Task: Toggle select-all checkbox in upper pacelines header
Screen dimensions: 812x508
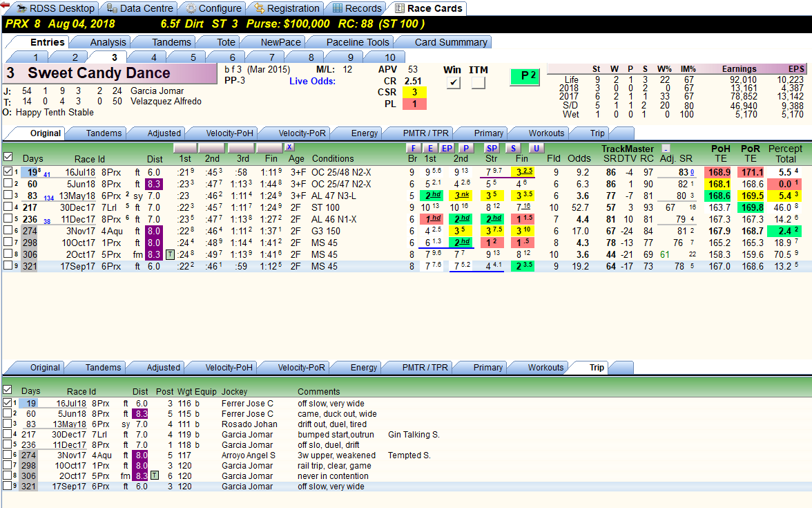Action: [8, 156]
